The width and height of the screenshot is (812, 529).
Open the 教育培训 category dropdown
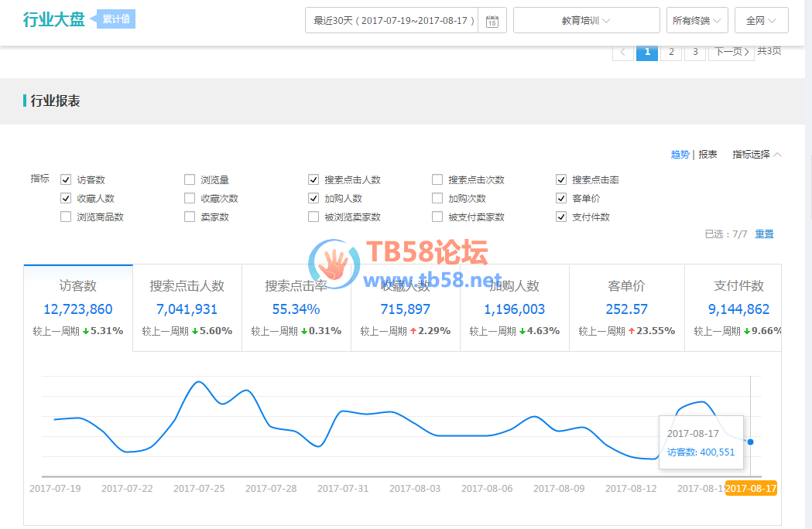coord(586,21)
